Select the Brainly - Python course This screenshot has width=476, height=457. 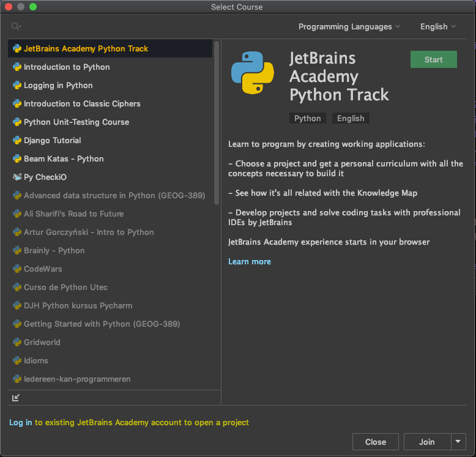point(110,250)
